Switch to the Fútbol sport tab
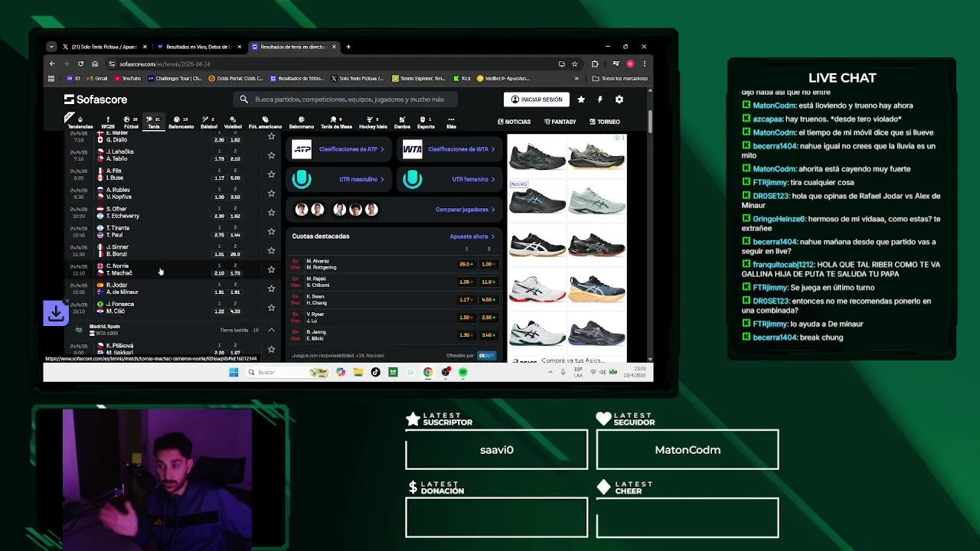980x551 pixels. (x=131, y=122)
